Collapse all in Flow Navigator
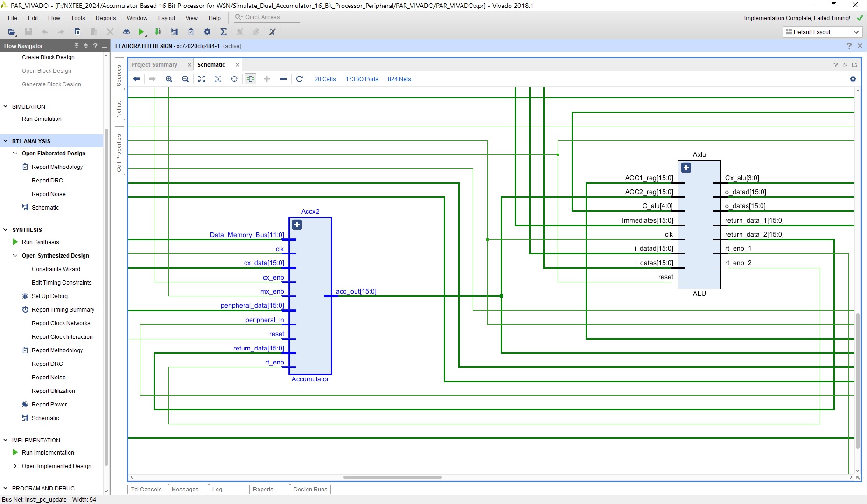Screen dimensions: 867x504 77,46
